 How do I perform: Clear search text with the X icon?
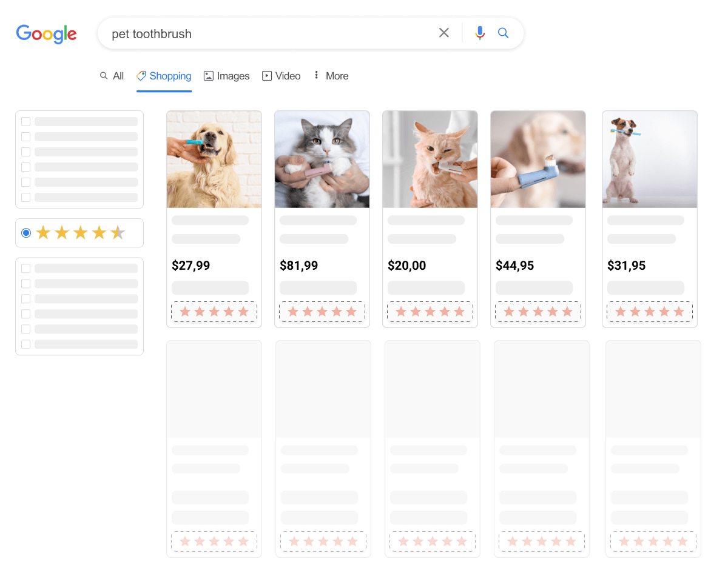coord(444,33)
